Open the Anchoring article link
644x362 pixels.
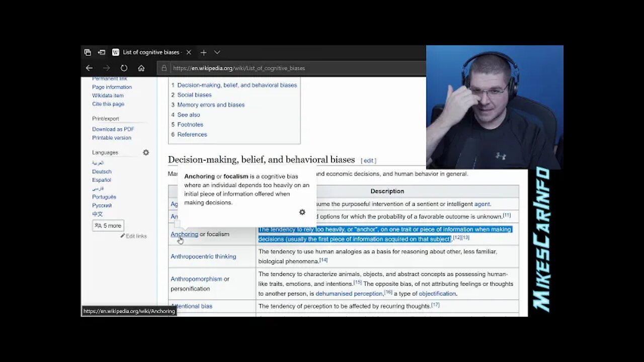click(x=184, y=234)
